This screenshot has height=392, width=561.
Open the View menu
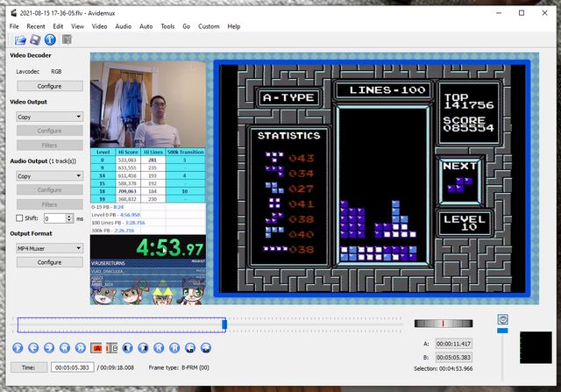click(x=77, y=26)
